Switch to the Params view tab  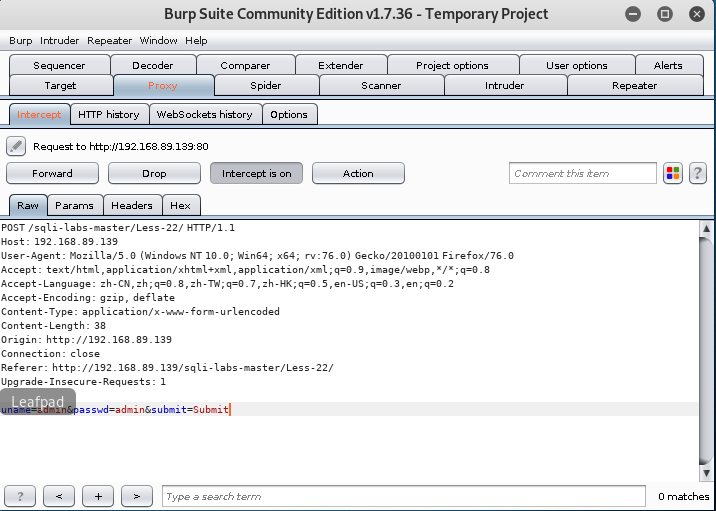coord(74,205)
